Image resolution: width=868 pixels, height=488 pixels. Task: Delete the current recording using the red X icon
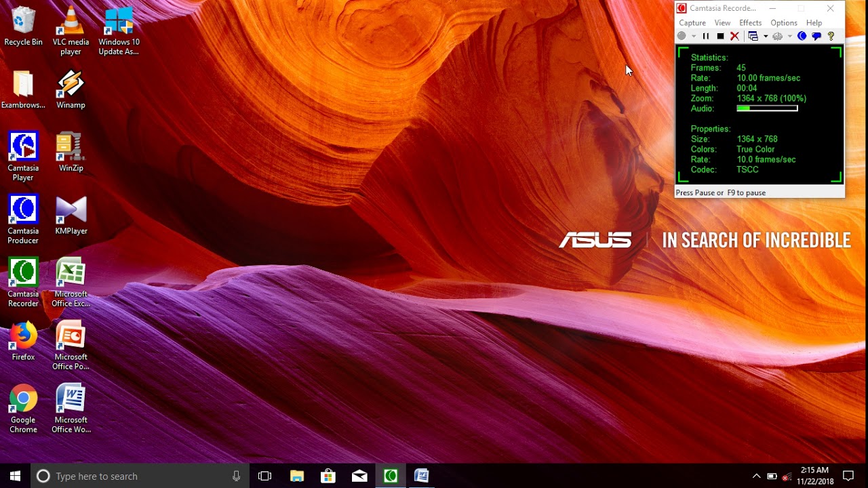734,36
